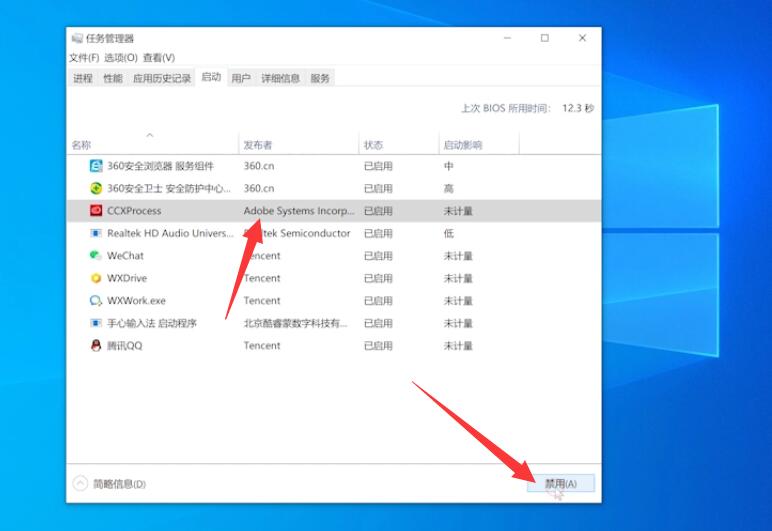Click the Task Manager title bar icon

point(77,38)
